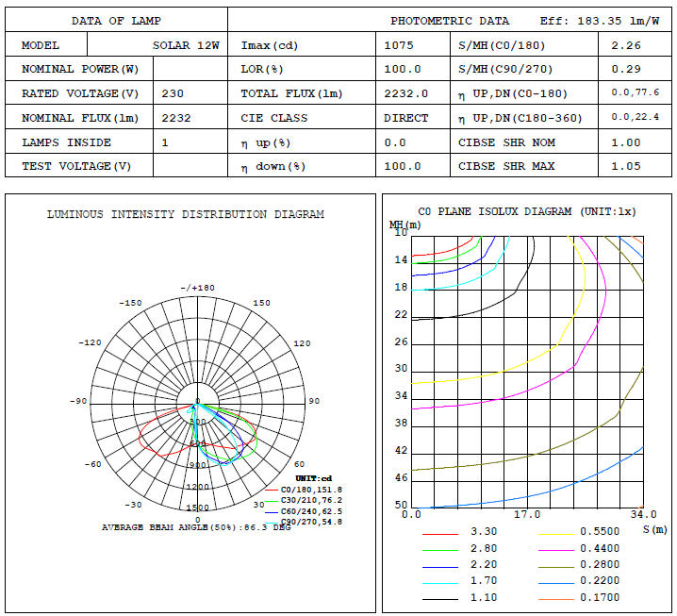Click the Eff: 183.35 lm/W text
677x616 pixels.
(x=600, y=21)
